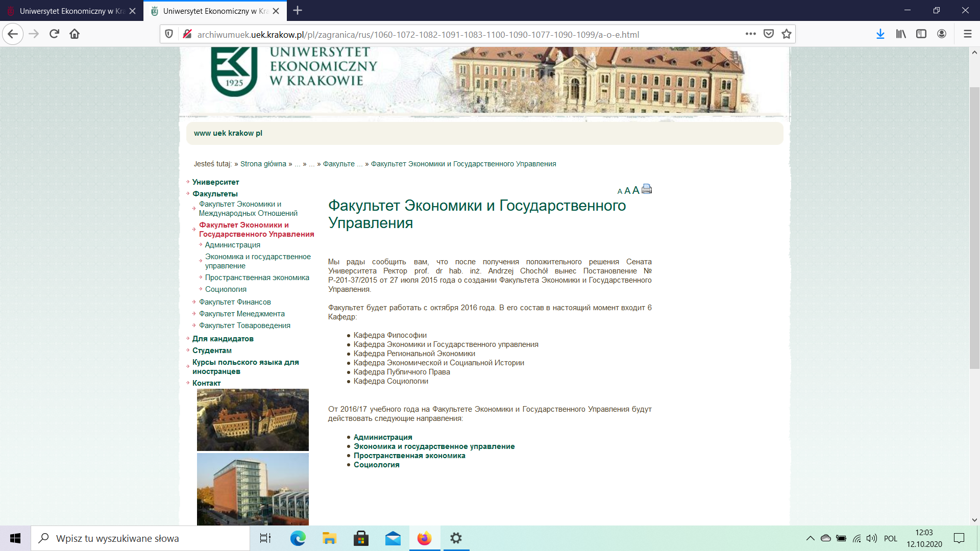Open the tracking protection shield icon
This screenshot has height=551, width=980.
click(x=169, y=34)
